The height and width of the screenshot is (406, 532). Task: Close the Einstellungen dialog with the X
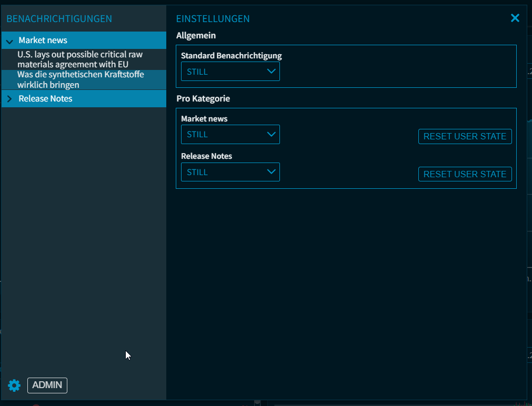(x=515, y=18)
